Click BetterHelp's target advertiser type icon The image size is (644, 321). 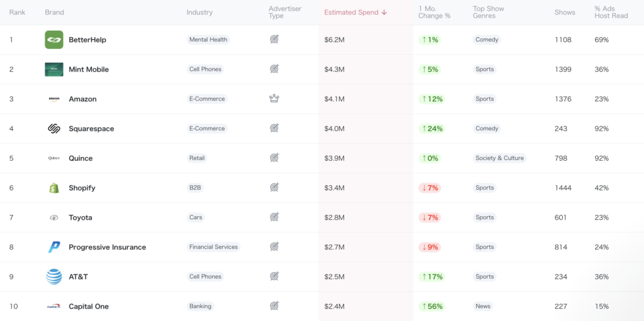tap(274, 40)
